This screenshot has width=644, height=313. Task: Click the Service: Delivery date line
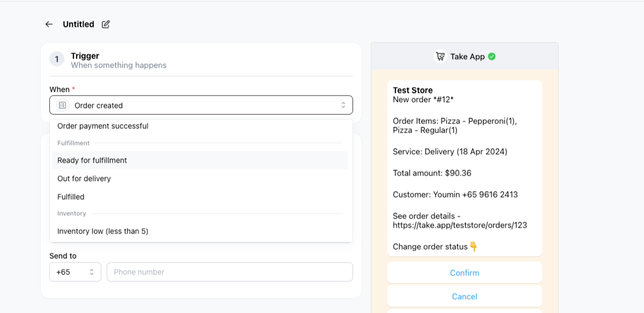(x=450, y=151)
